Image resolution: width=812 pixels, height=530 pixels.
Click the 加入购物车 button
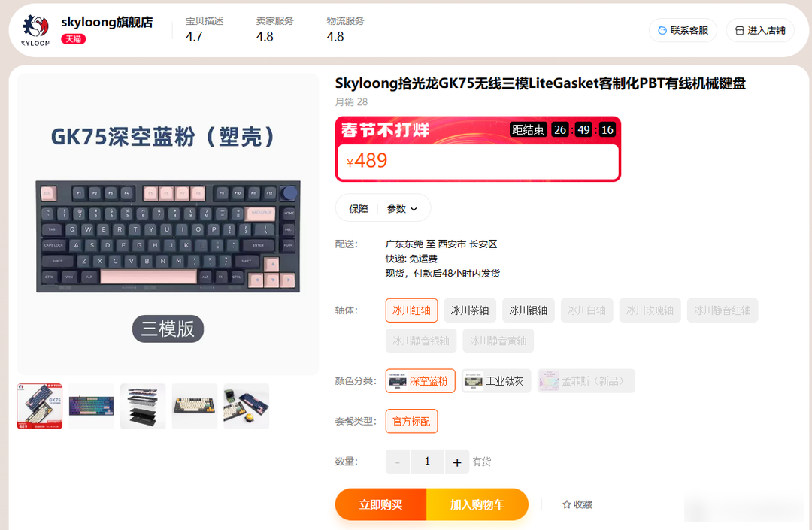(477, 504)
